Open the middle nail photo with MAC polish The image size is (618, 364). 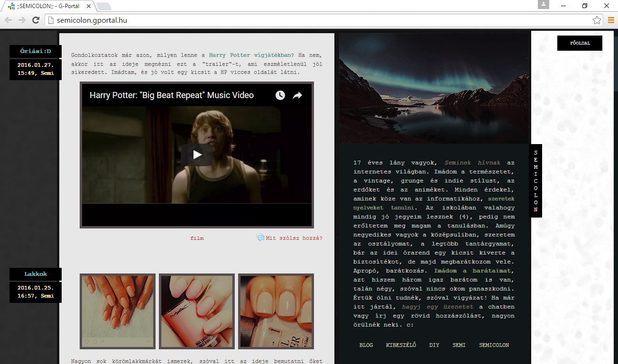point(197,311)
